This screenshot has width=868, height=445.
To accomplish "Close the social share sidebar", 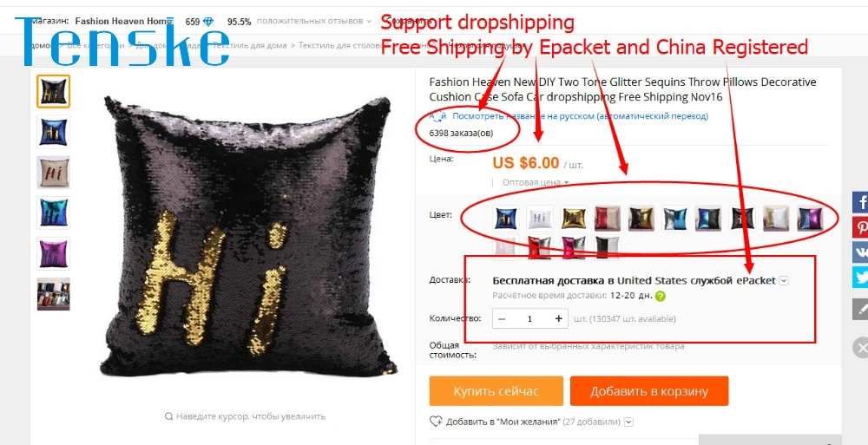I will click(x=860, y=348).
